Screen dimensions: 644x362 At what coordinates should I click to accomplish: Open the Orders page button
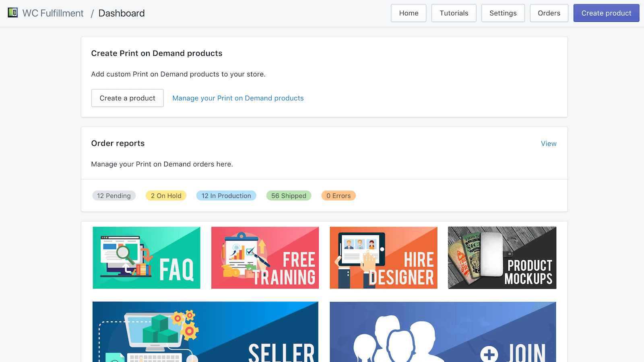click(x=549, y=13)
